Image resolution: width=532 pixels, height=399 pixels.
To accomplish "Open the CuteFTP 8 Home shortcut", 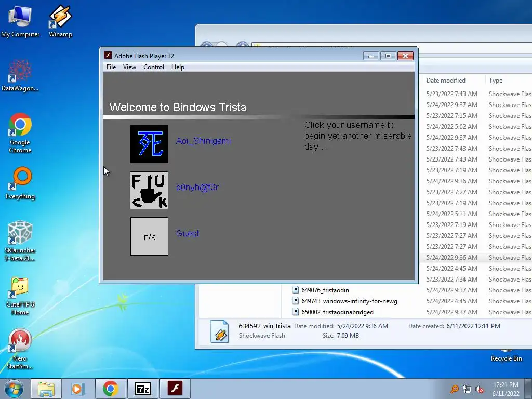I will (20, 296).
